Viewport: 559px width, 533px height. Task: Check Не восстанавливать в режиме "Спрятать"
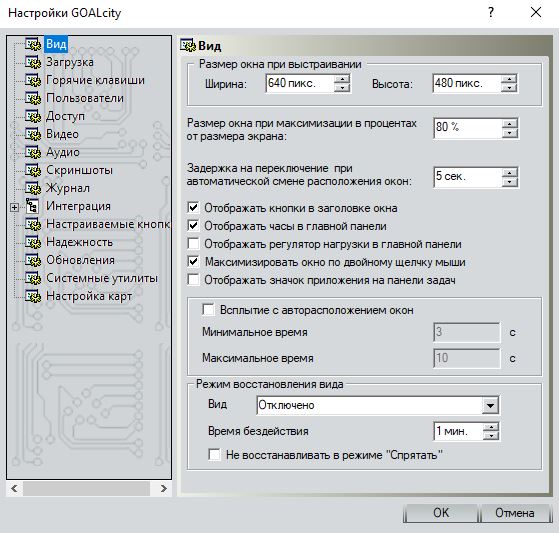pyautogui.click(x=214, y=455)
